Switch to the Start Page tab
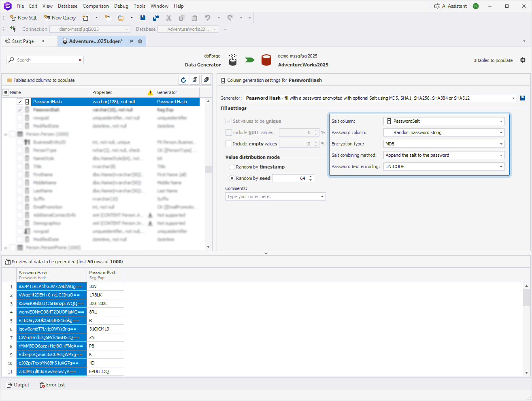Viewport: 532px width, 401px height. click(23, 41)
